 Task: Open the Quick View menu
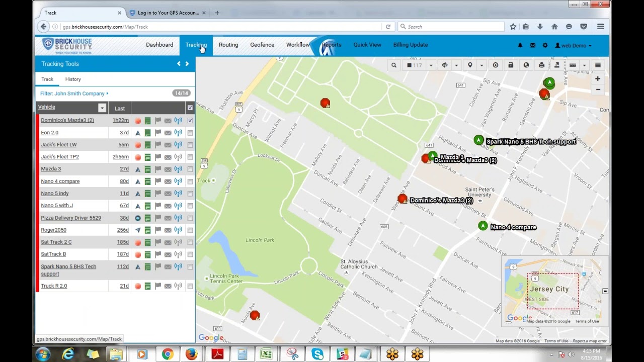[x=367, y=45]
